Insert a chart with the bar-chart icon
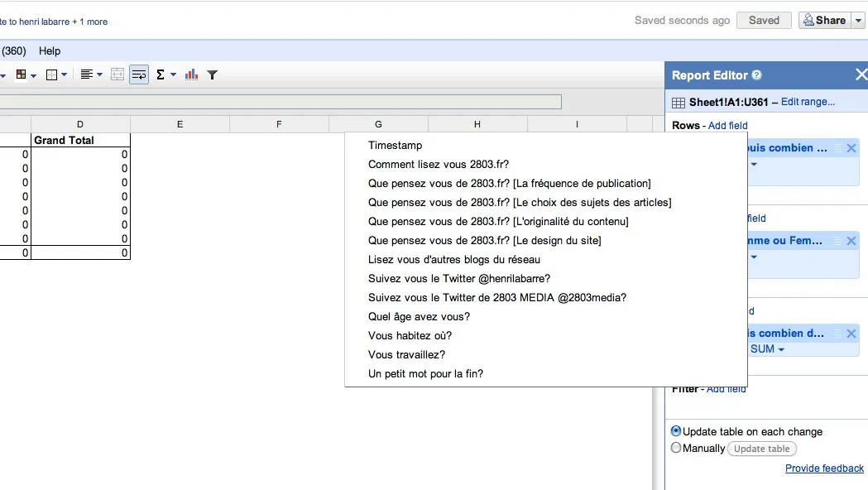Viewport: 868px width, 490px height. 191,74
